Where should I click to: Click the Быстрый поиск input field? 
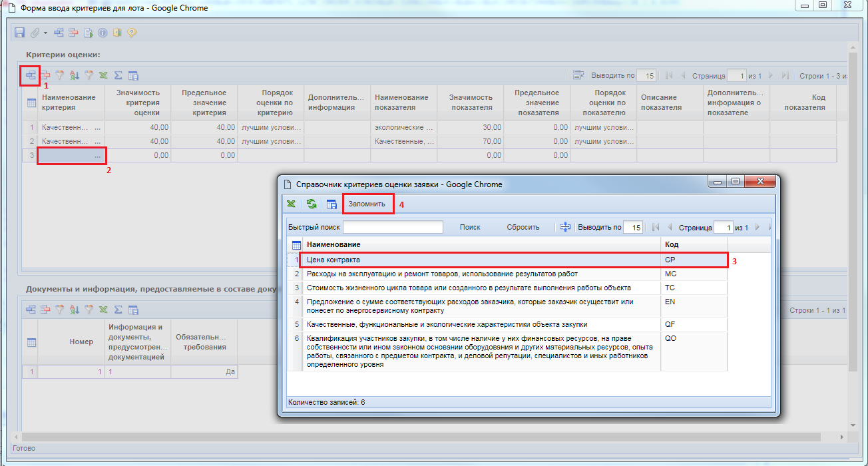click(393, 227)
